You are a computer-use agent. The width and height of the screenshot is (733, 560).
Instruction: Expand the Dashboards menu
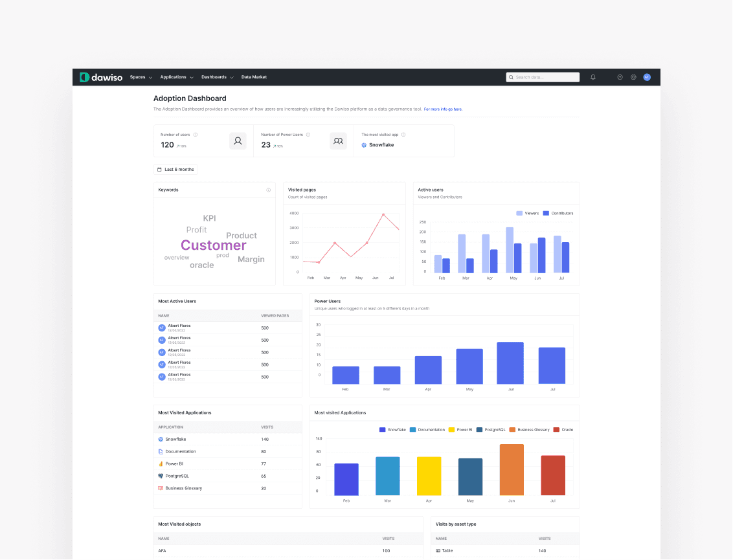tap(218, 77)
